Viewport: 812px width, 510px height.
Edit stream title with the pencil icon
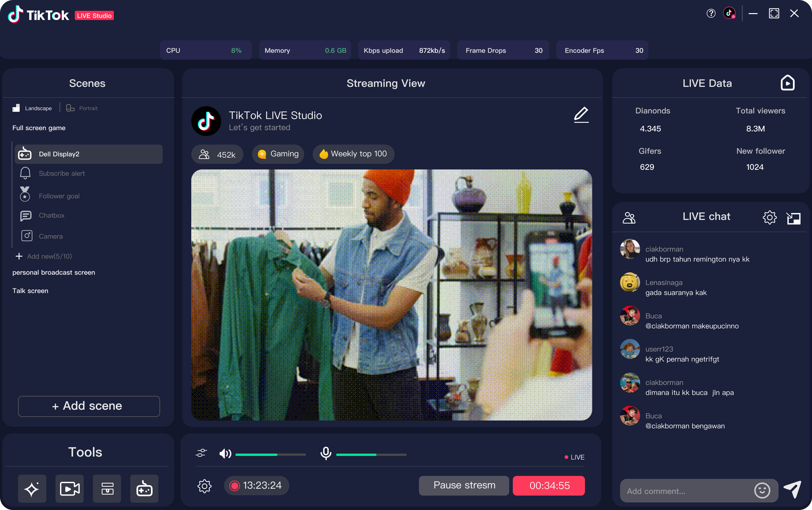click(x=581, y=115)
